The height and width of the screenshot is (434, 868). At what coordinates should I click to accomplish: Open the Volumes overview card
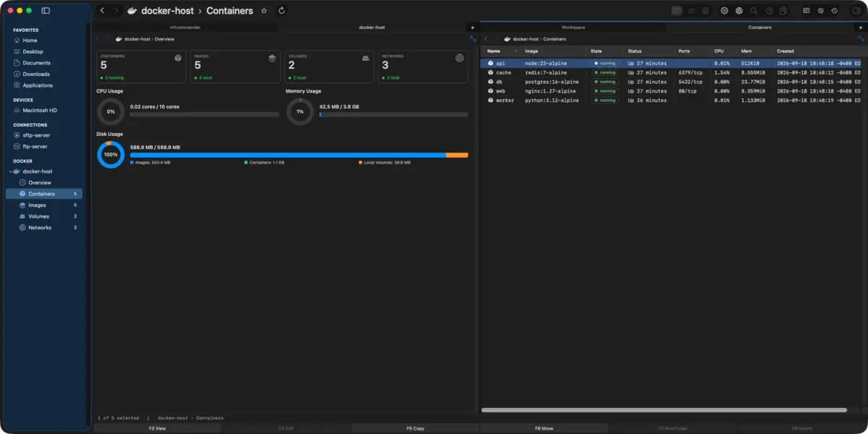329,67
